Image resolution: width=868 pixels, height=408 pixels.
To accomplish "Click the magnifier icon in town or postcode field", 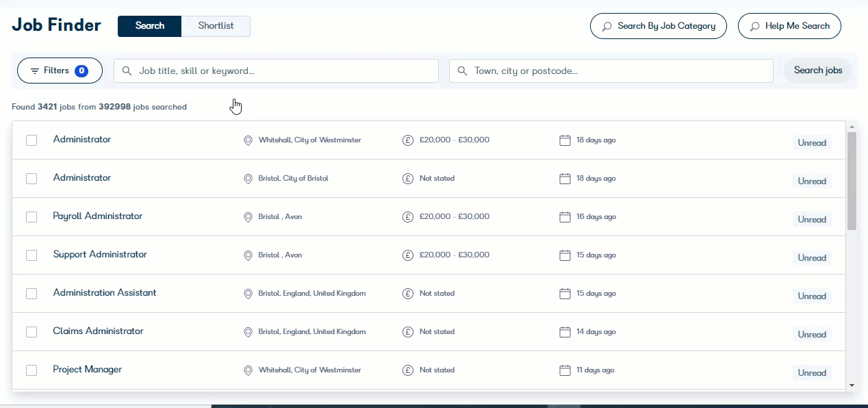I will [462, 71].
